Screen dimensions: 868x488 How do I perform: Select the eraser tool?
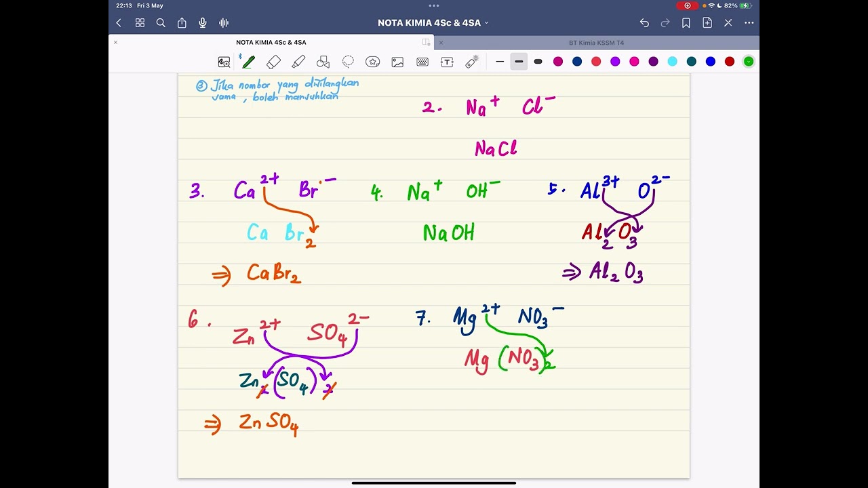273,62
